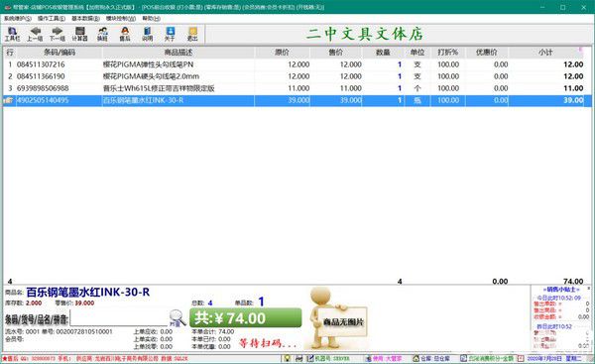Click description containing Wh615L in row 3

pos(159,88)
